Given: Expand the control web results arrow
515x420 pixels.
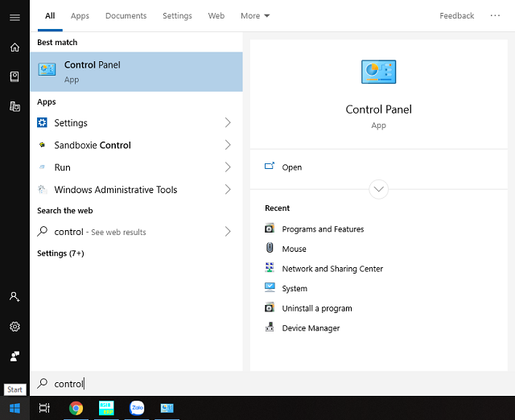Looking at the screenshot, I should (228, 232).
